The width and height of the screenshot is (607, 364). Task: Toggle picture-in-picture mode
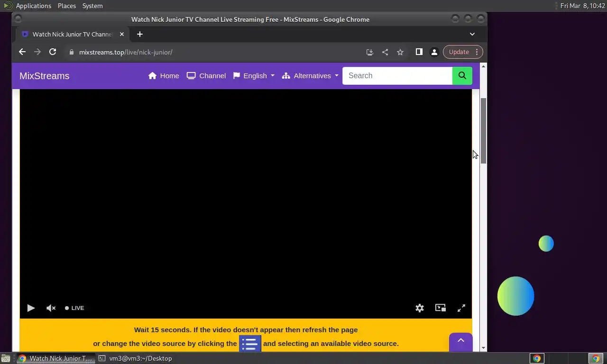(x=441, y=308)
